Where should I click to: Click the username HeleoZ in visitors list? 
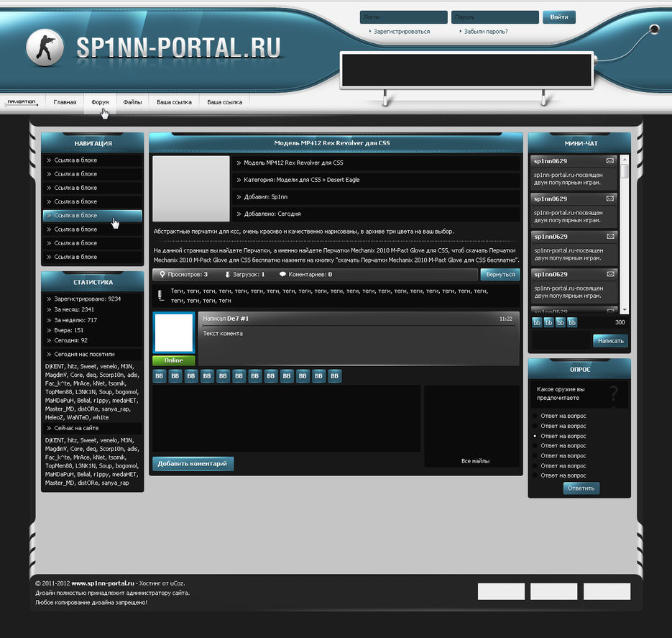[54, 417]
